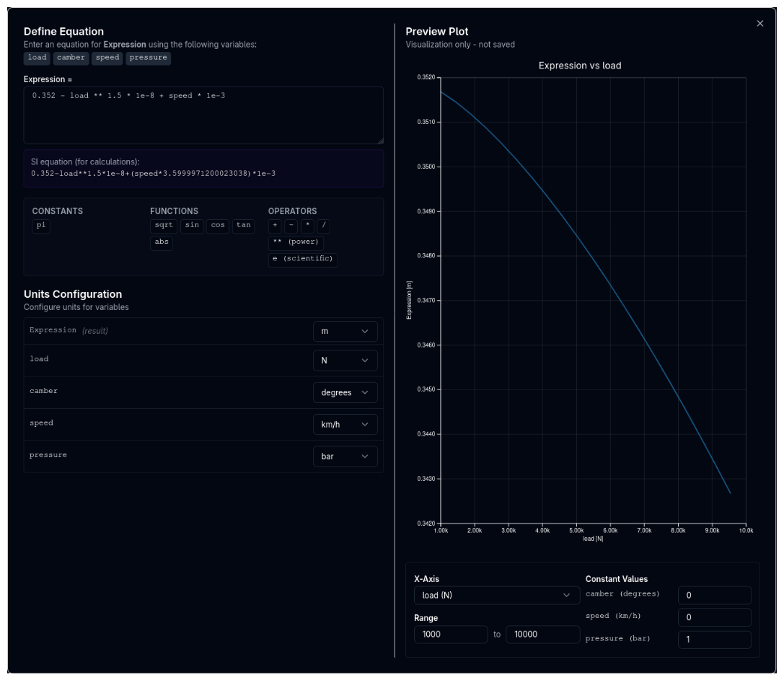Insert the sqrt function
Screen dimensions: 784x680
coord(163,226)
